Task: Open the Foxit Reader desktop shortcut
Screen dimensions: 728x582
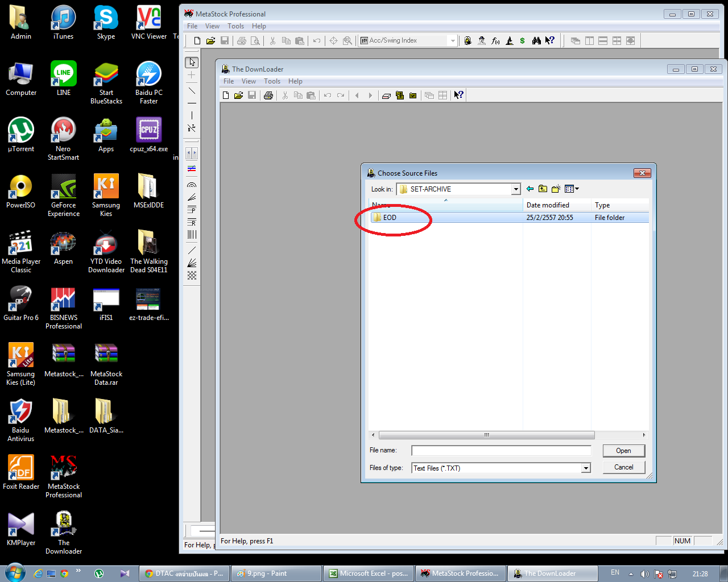Action: (21, 472)
